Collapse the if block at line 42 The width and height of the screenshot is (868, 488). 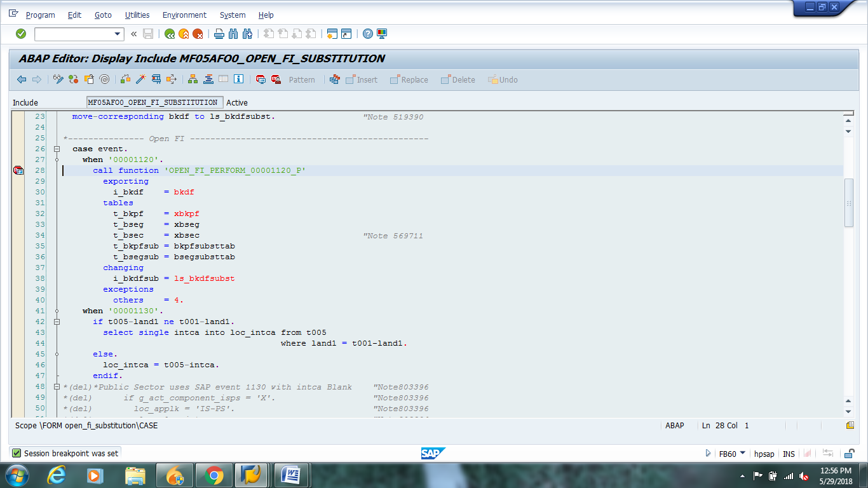pos(57,321)
